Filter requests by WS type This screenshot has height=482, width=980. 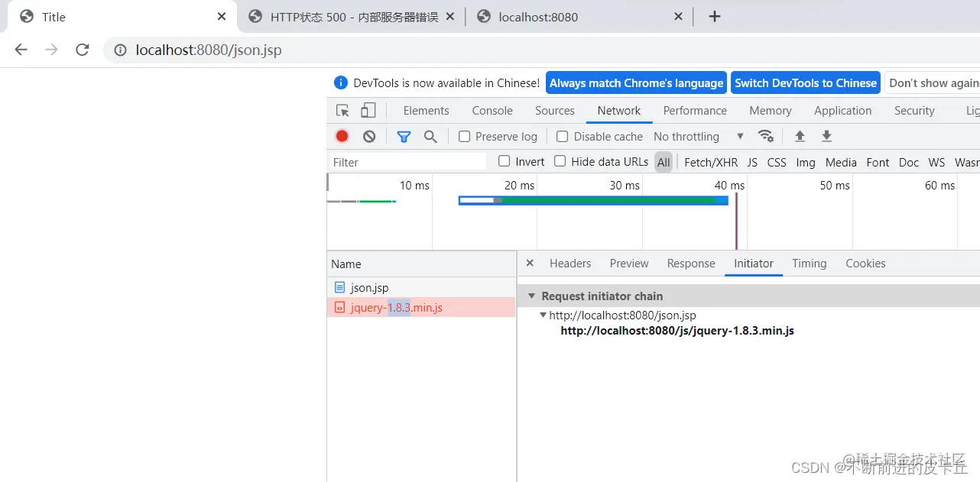point(936,162)
